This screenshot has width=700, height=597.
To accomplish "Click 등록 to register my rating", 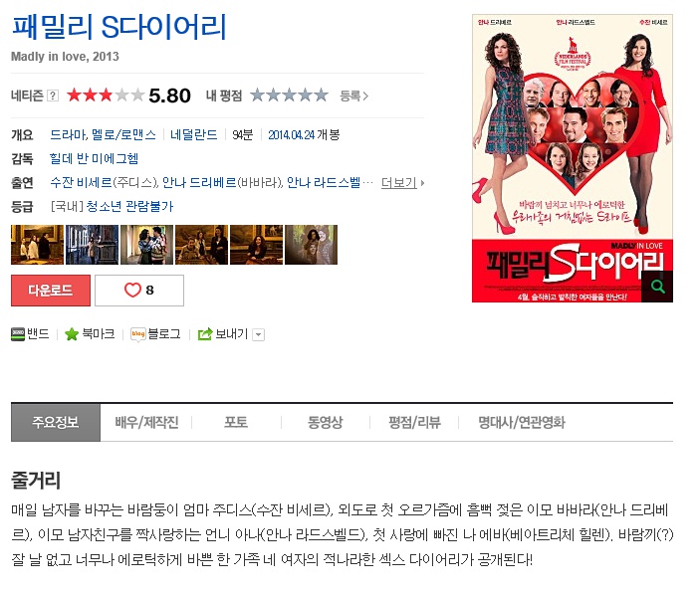I will click(x=354, y=96).
